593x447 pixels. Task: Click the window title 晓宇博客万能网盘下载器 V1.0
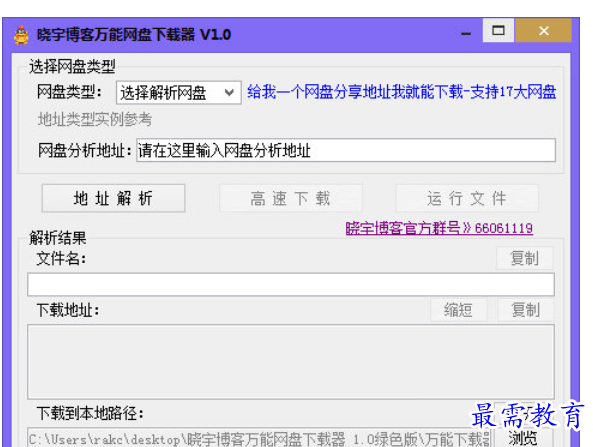[x=134, y=35]
